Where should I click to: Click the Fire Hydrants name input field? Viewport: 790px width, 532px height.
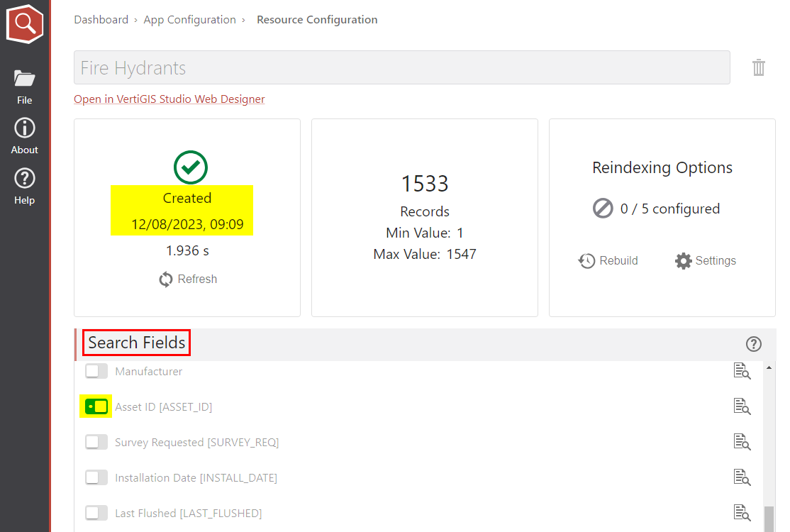click(x=401, y=67)
